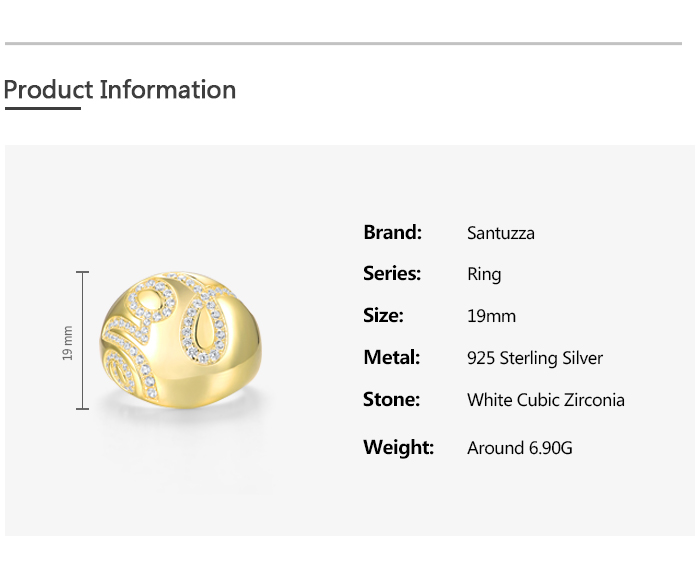The height and width of the screenshot is (588, 700).
Task: Click the Series label
Action: click(x=392, y=274)
